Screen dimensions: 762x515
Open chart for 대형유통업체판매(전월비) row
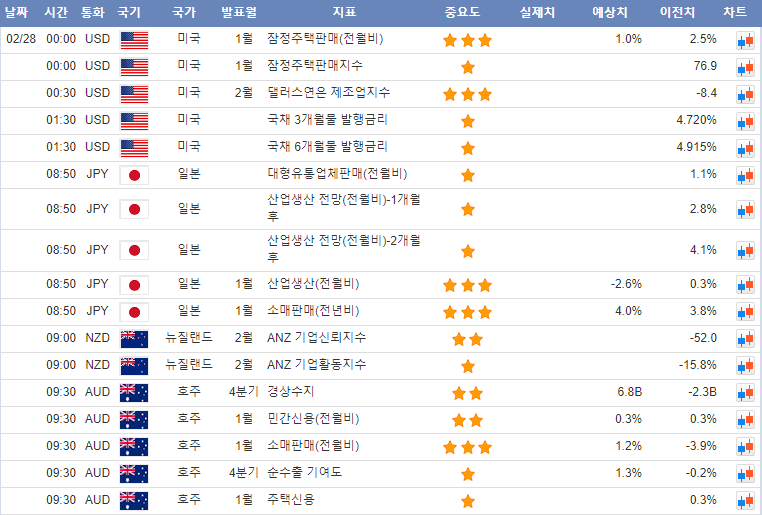pyautogui.click(x=744, y=175)
